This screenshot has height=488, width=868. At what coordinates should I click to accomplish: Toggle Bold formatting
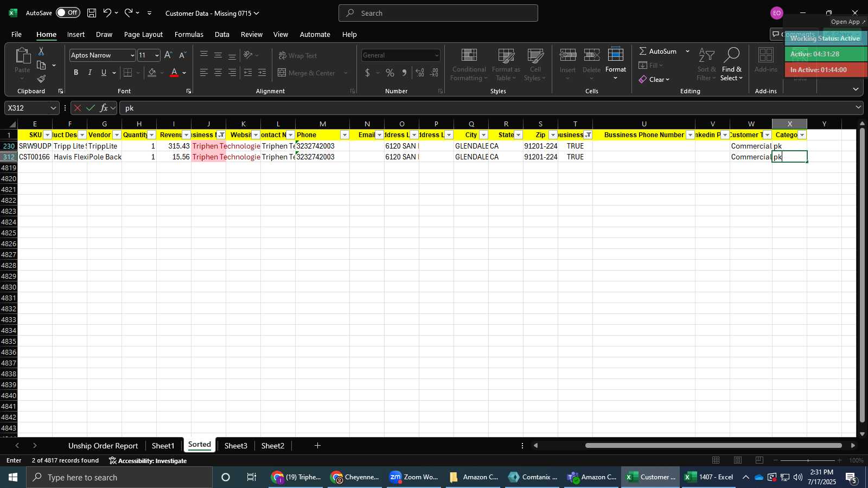pyautogui.click(x=76, y=73)
